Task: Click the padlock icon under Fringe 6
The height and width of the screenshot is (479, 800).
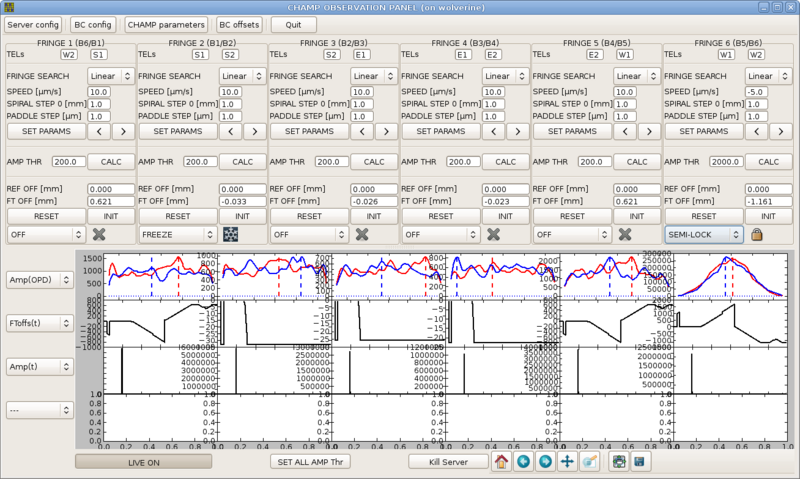Action: tap(757, 234)
